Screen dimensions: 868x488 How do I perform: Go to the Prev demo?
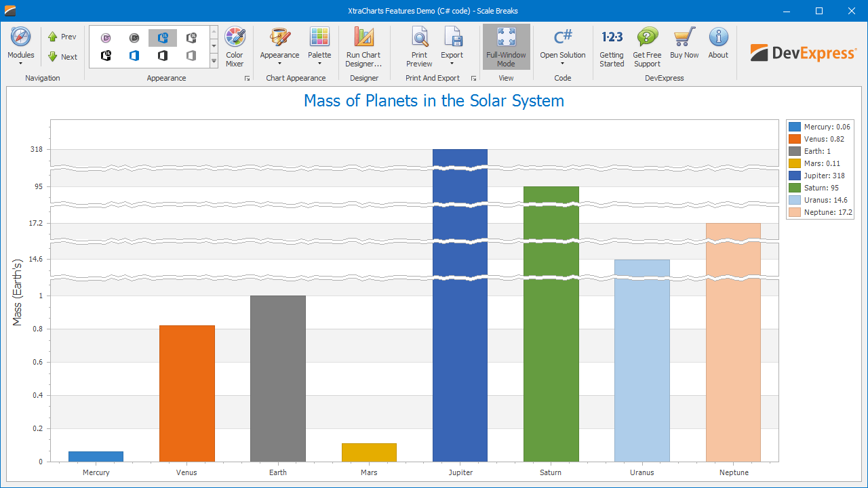pos(62,37)
